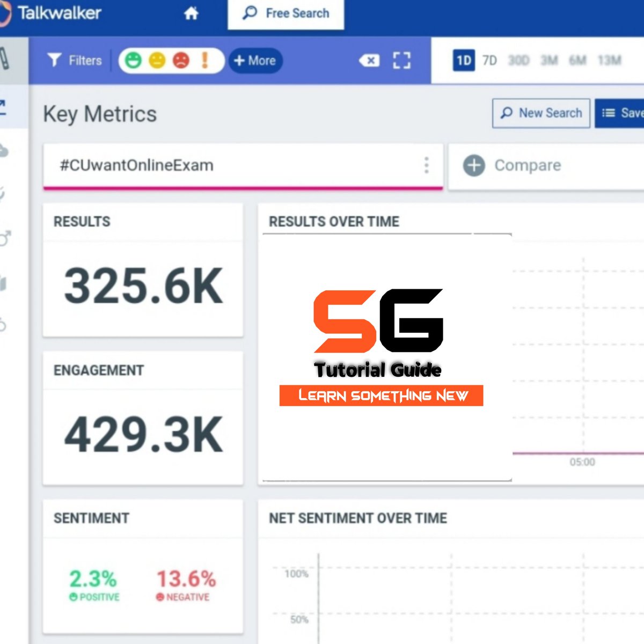Click the 429.3K engagement value
The width and height of the screenshot is (644, 644).
(143, 435)
